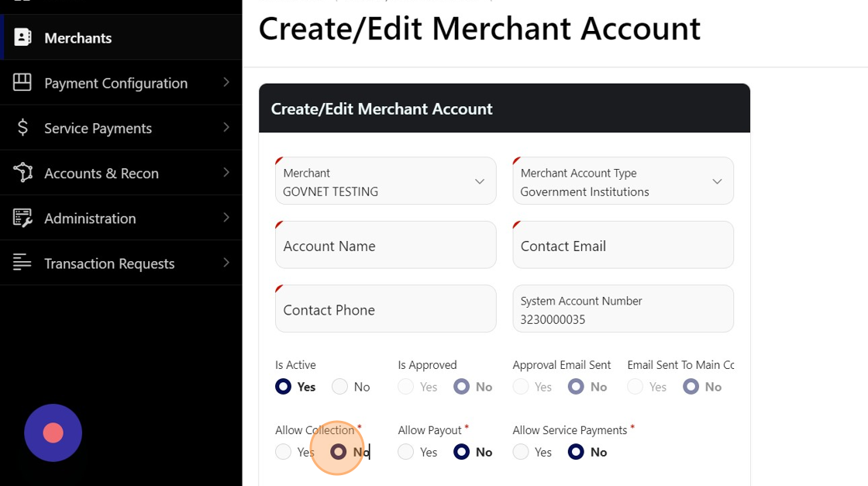Select Yes for Allow Payout

tap(406, 452)
